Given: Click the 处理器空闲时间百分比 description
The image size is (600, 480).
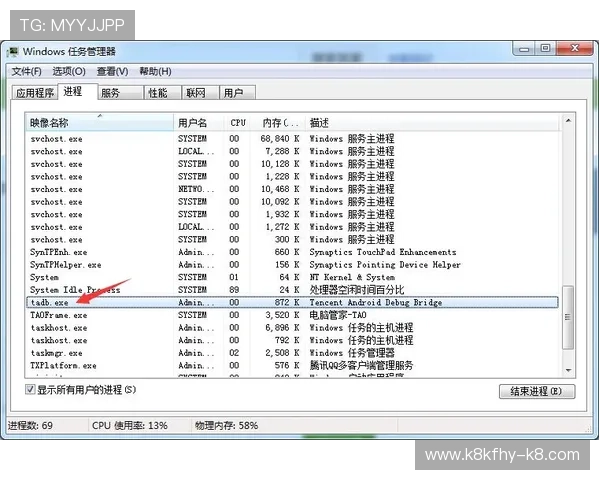Looking at the screenshot, I should 357,290.
